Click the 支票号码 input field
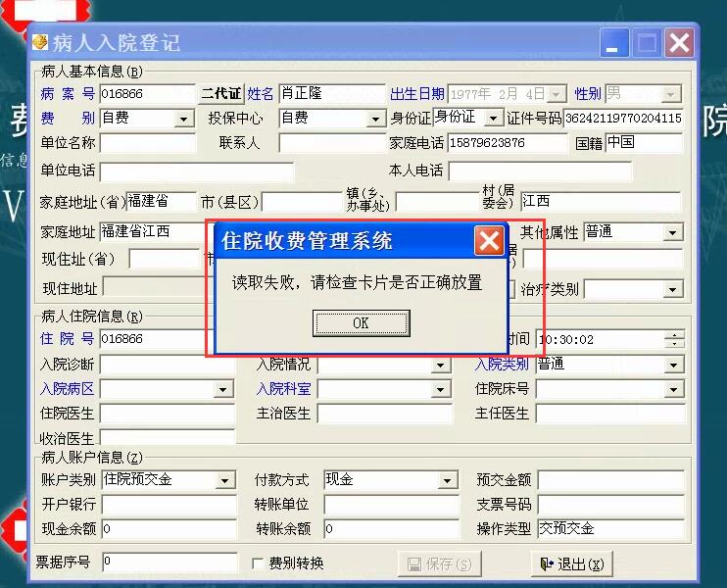 [x=611, y=505]
